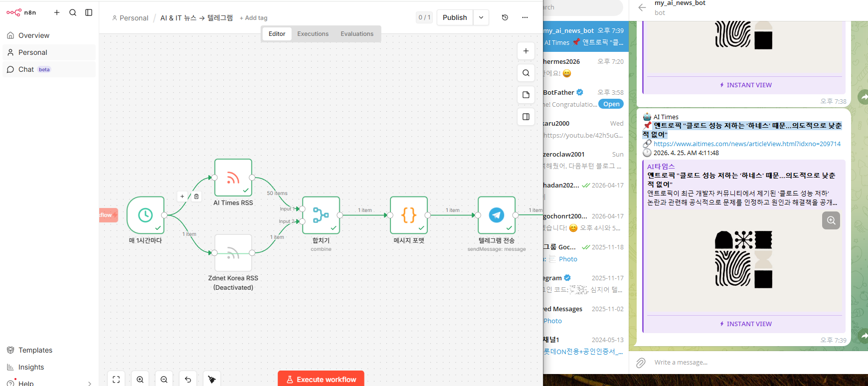Zoom out on the canvas
This screenshot has width=868, height=386.
coord(164,380)
